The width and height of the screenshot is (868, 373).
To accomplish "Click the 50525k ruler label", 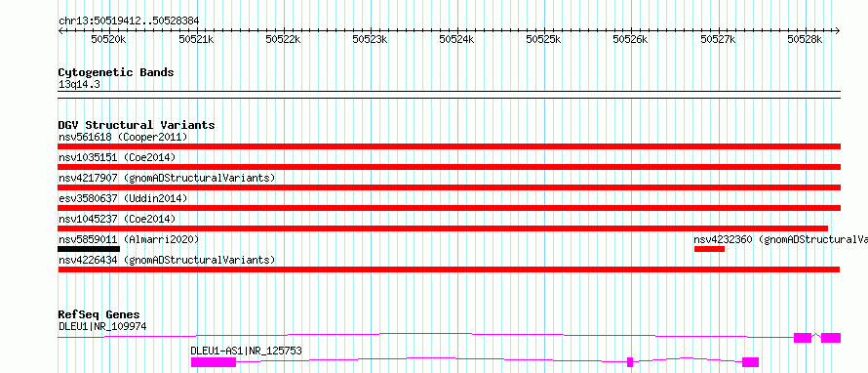I will click(543, 39).
